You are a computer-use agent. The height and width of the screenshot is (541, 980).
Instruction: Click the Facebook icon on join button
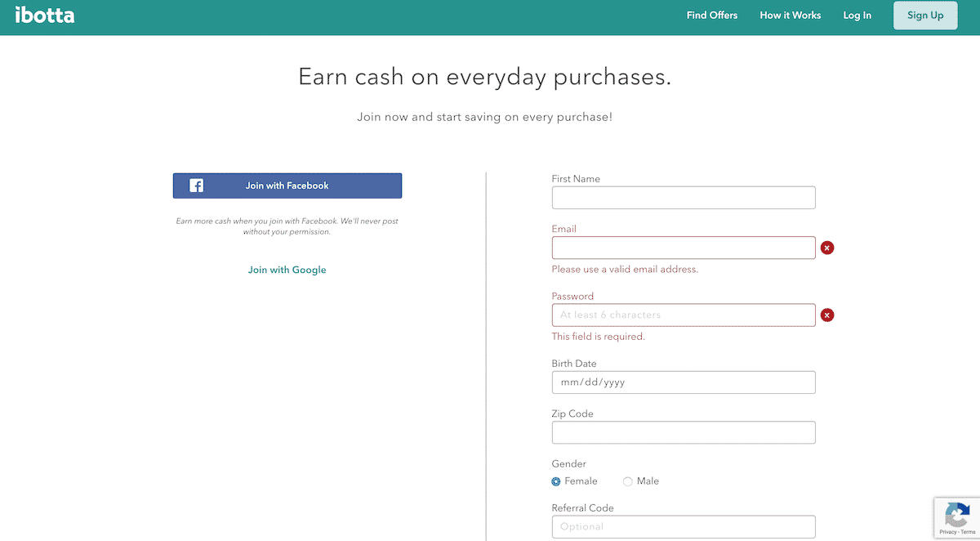pyautogui.click(x=197, y=186)
